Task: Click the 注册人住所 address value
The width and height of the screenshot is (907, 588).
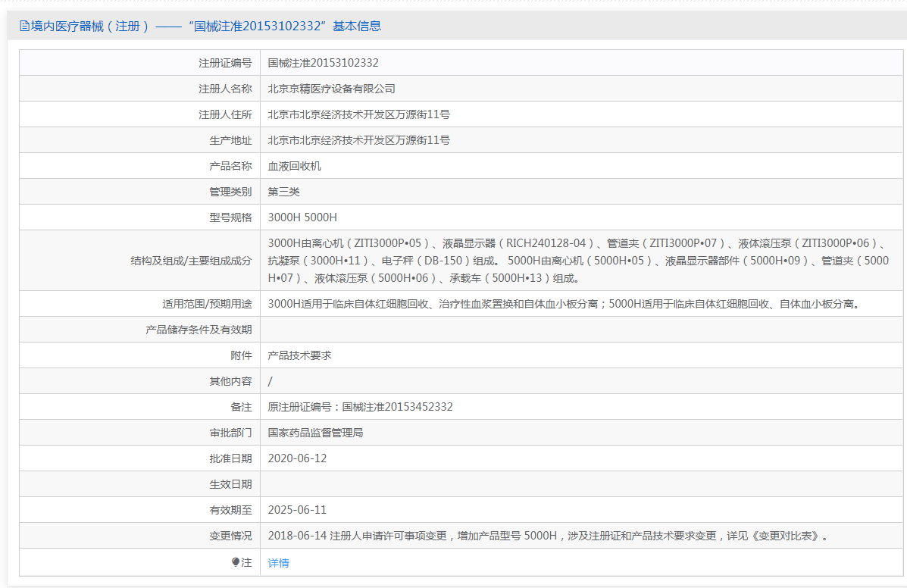Action: [x=358, y=114]
